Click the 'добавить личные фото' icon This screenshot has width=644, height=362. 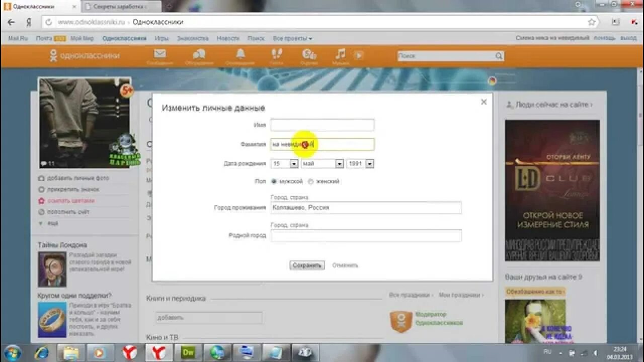click(41, 178)
